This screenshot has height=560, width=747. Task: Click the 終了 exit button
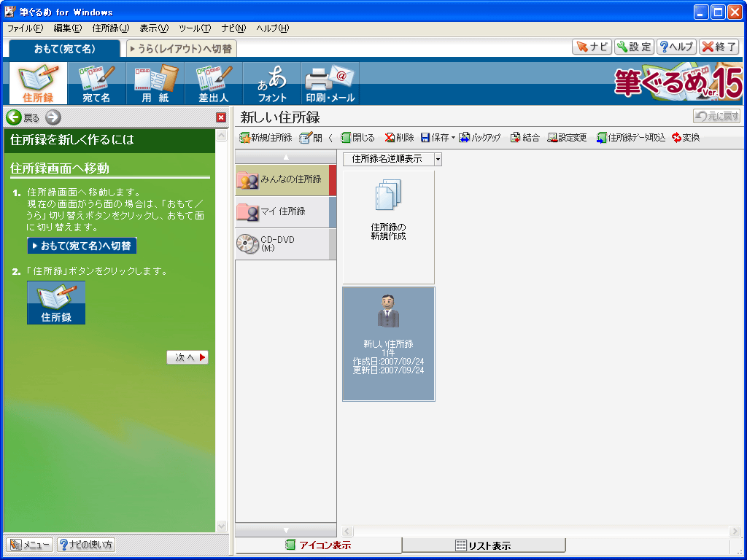click(x=719, y=47)
